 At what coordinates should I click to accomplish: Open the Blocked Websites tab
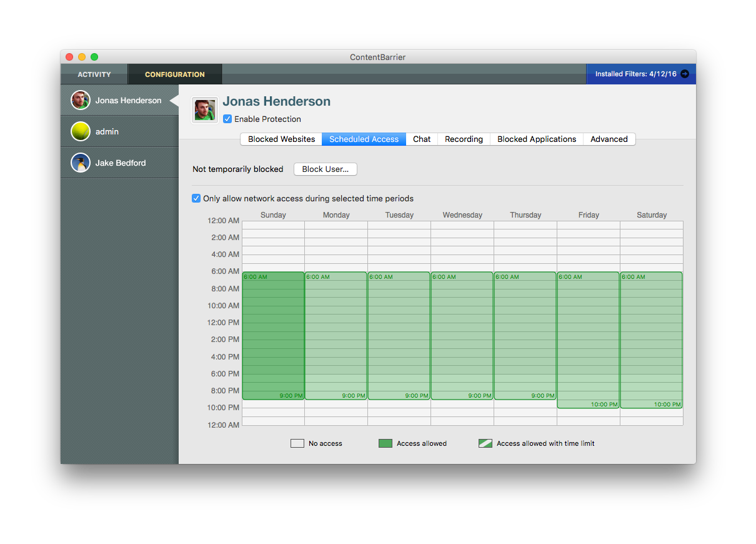point(281,139)
